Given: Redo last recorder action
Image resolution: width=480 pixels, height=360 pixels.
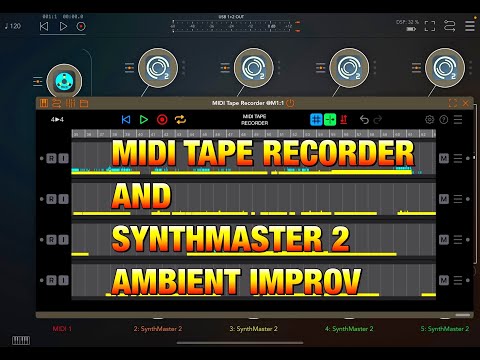Looking at the screenshot, I should [x=378, y=120].
